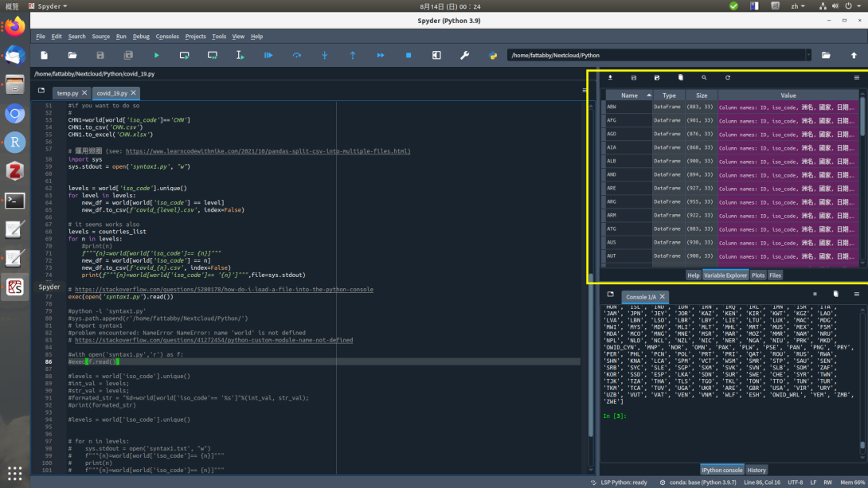Open the Debug menu

point(141,37)
